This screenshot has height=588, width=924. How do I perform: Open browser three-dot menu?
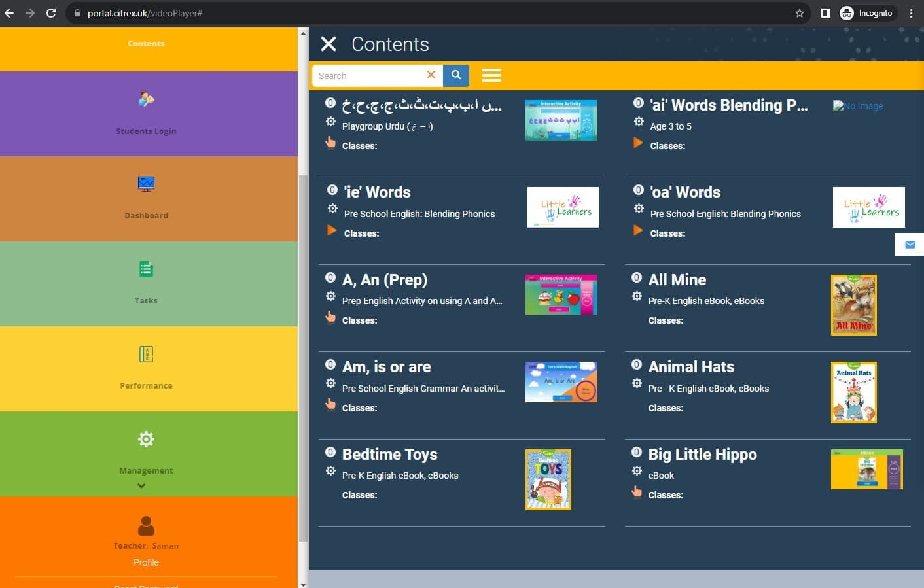pos(911,13)
